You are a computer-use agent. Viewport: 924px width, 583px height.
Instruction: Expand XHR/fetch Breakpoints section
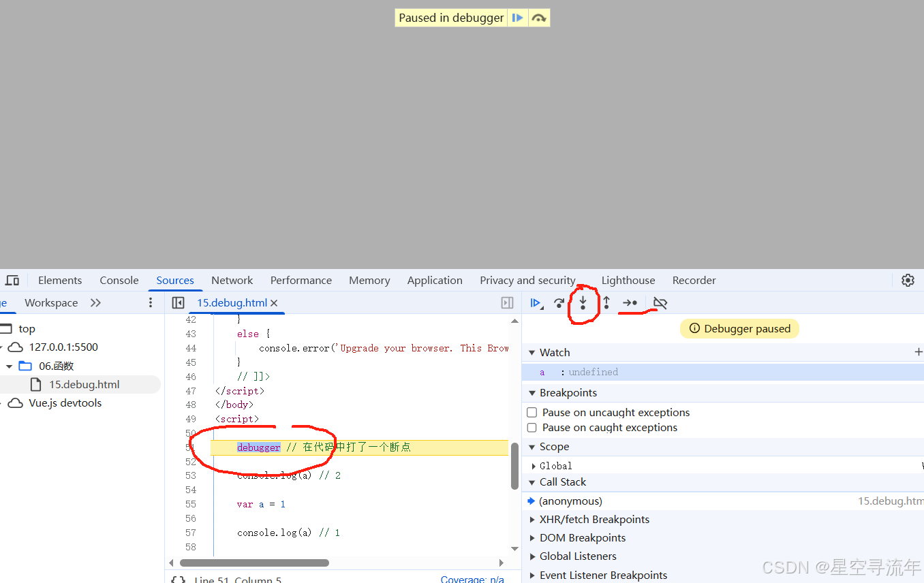point(532,520)
